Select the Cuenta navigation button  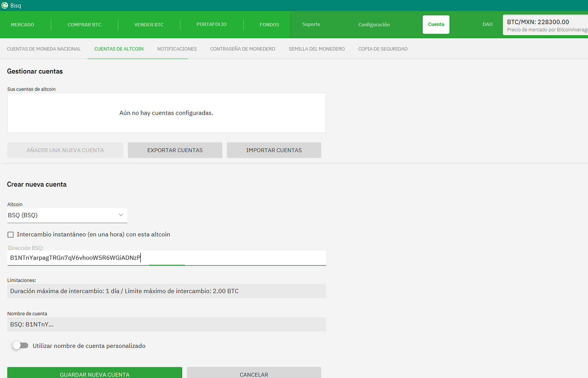[436, 24]
